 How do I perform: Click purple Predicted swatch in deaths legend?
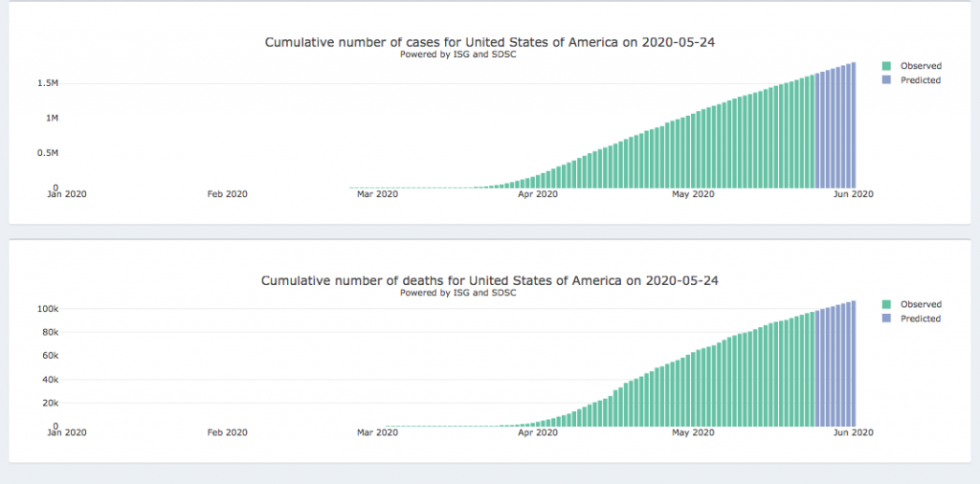pyautogui.click(x=887, y=319)
